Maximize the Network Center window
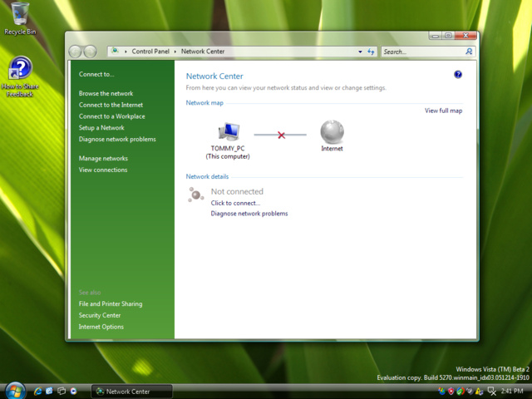Viewport: 532px width, 399px height. (448, 36)
